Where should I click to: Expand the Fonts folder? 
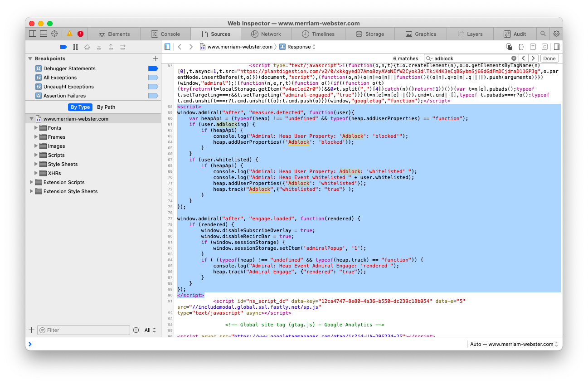[x=36, y=128]
